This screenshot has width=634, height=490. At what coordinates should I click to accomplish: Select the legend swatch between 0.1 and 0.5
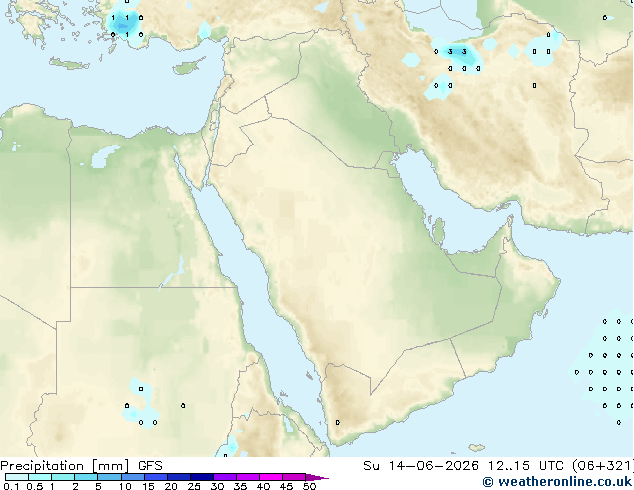tap(17, 477)
